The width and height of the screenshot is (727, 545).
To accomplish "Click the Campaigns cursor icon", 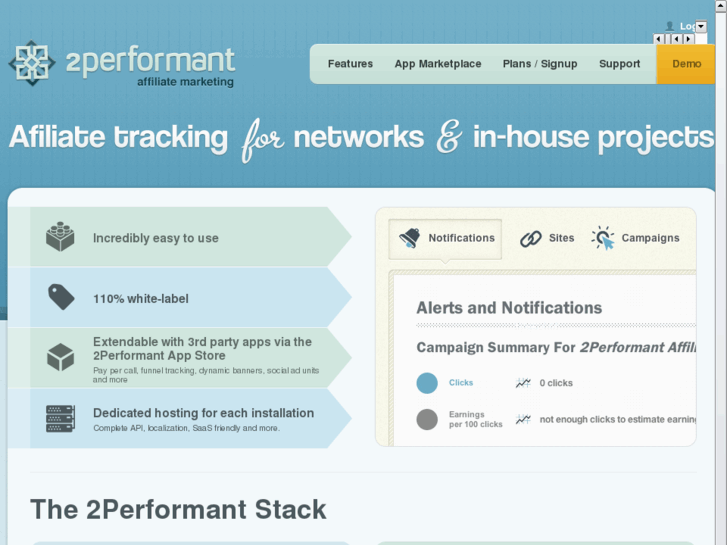I will tap(603, 238).
